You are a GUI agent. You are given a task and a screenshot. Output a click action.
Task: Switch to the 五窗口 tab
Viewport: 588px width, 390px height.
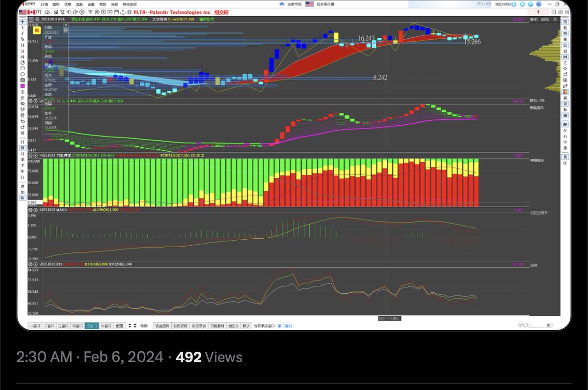coord(91,326)
